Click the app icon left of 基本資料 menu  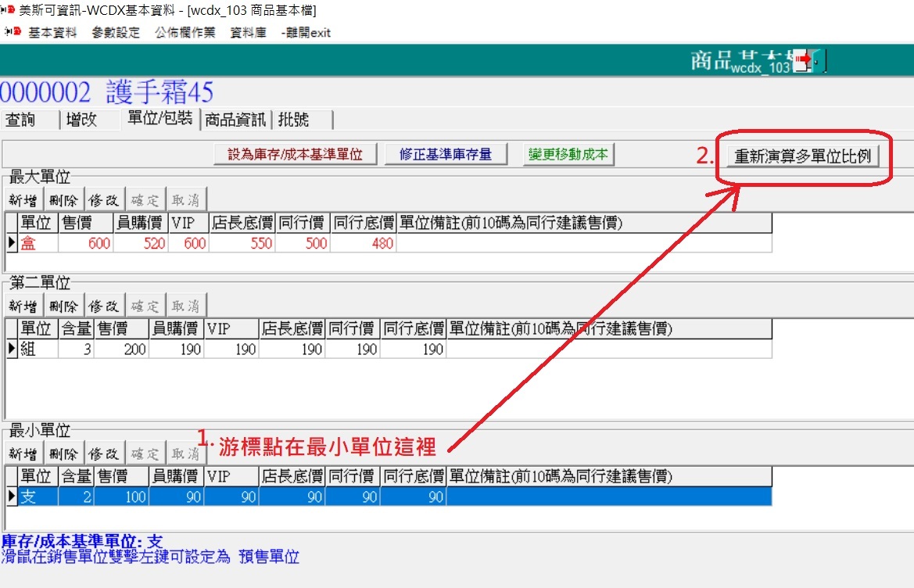tap(13, 32)
